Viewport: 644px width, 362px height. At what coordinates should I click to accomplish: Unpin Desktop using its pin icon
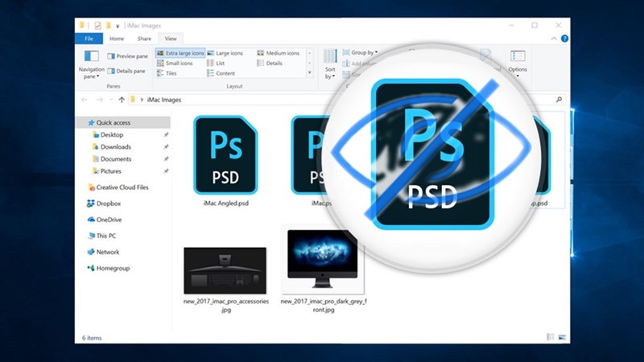point(166,134)
